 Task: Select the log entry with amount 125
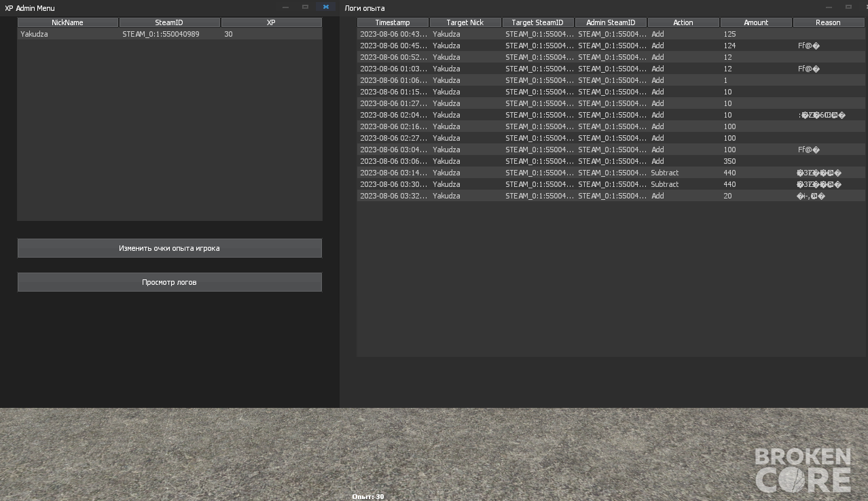coord(610,34)
